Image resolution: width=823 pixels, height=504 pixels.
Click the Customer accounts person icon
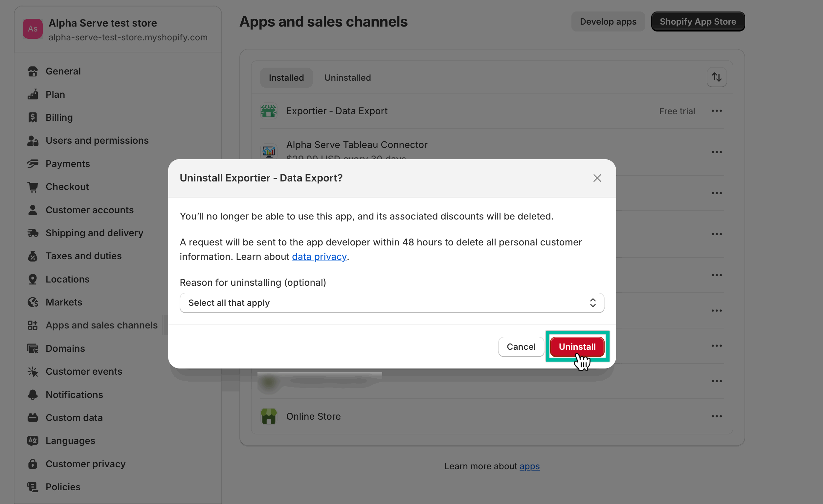33,210
